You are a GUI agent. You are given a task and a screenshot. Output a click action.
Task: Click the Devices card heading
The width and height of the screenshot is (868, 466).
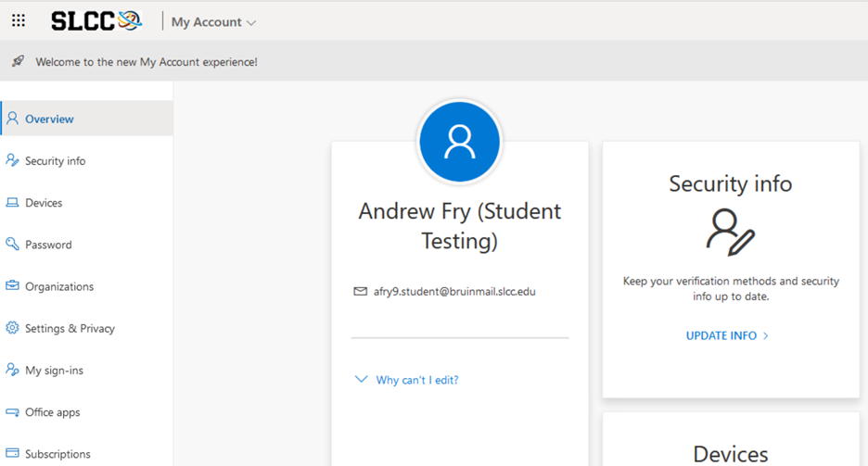[x=731, y=454]
